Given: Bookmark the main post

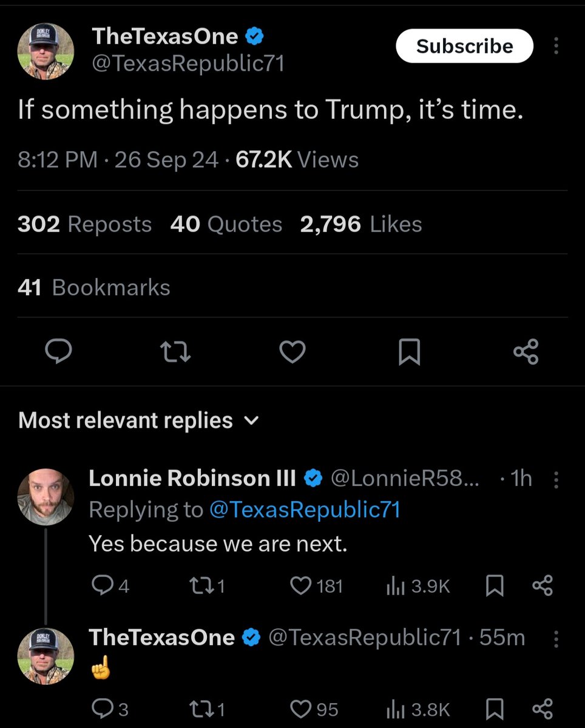Looking at the screenshot, I should point(409,352).
